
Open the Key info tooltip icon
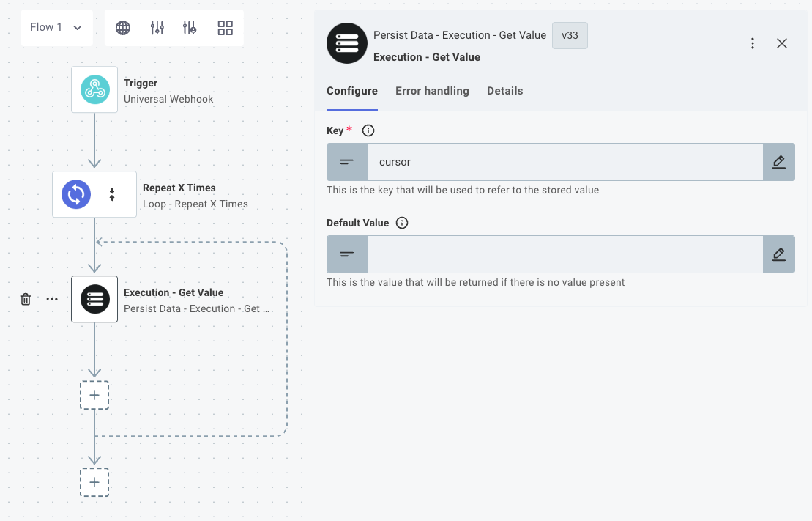(368, 130)
